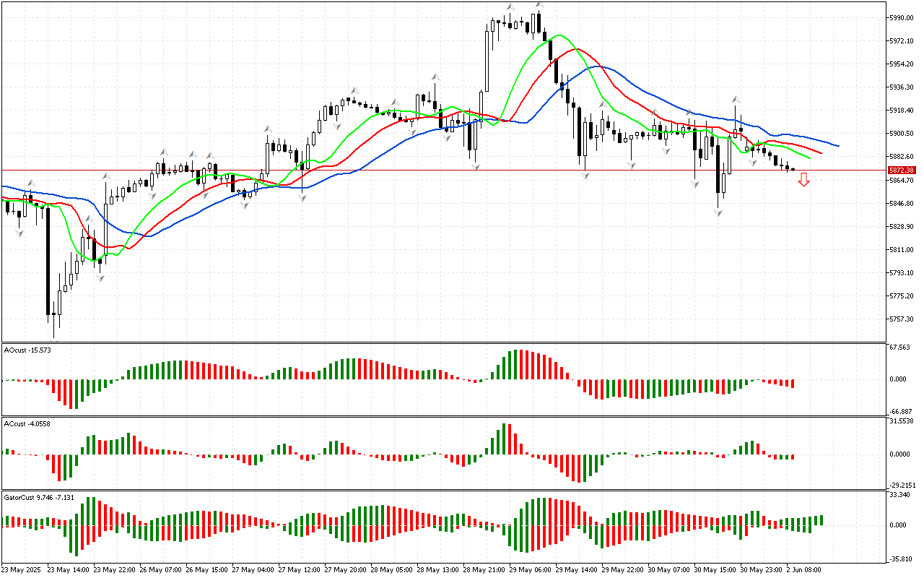Click the red current price tag 5872.38
This screenshot has height=578, width=924.
click(902, 171)
